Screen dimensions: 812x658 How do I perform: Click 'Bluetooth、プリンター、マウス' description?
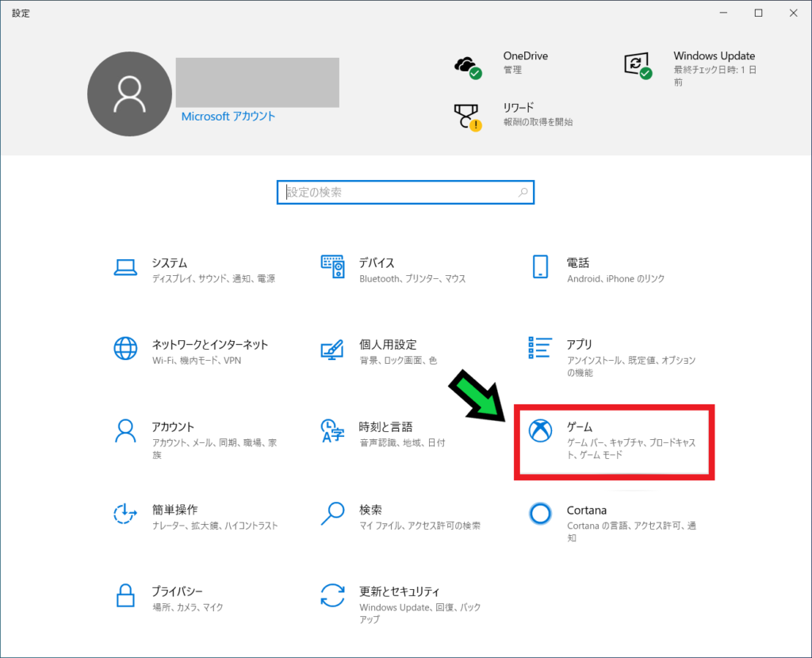(x=412, y=278)
